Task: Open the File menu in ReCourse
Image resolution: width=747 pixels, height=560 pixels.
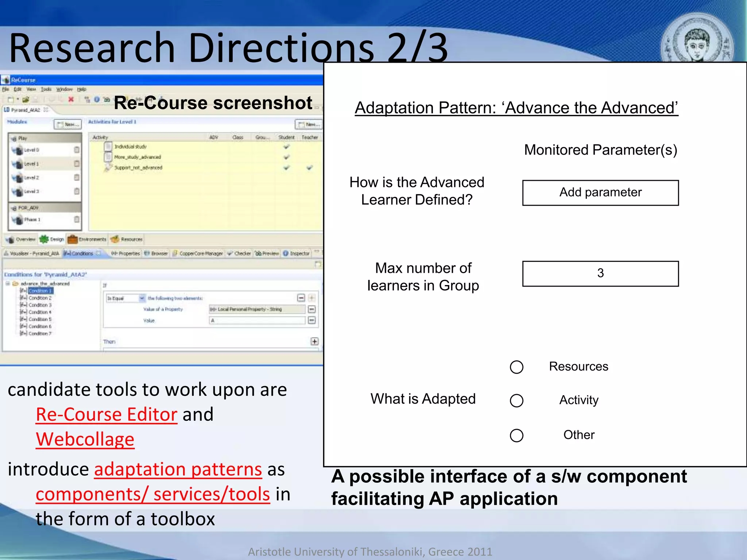Action: pyautogui.click(x=5, y=89)
